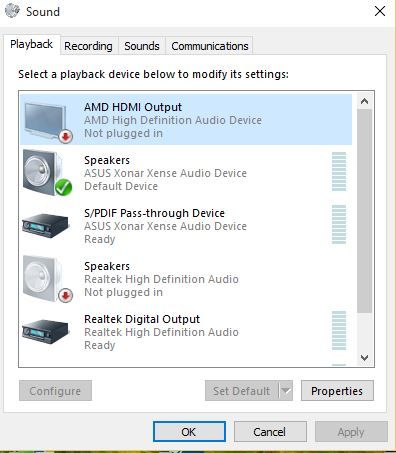
Task: Click the Sound dialog title bar icon
Action: point(12,11)
